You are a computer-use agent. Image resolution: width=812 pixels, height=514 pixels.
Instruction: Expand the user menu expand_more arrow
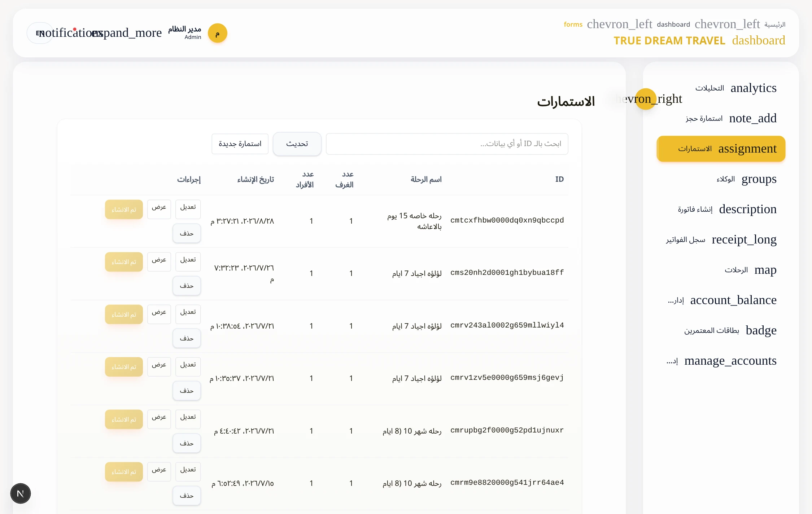(127, 33)
